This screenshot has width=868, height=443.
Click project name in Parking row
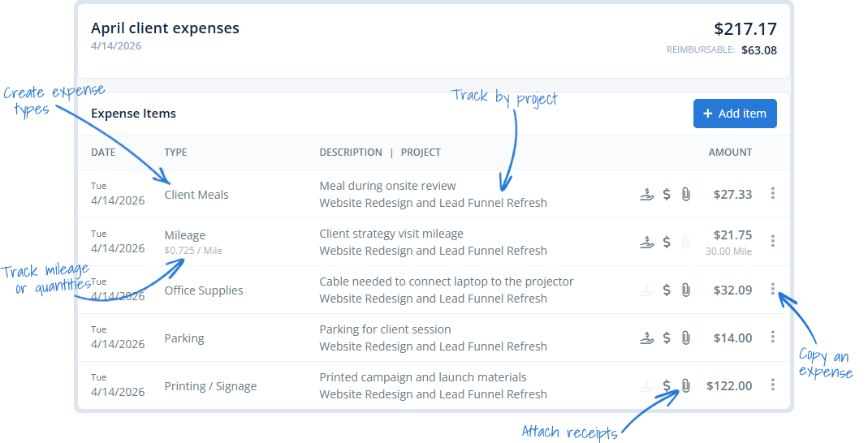tap(433, 346)
